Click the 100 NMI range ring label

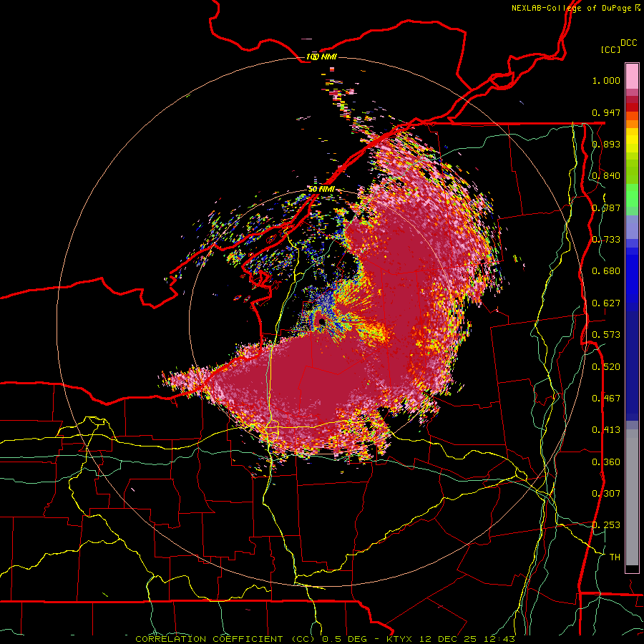tap(321, 57)
